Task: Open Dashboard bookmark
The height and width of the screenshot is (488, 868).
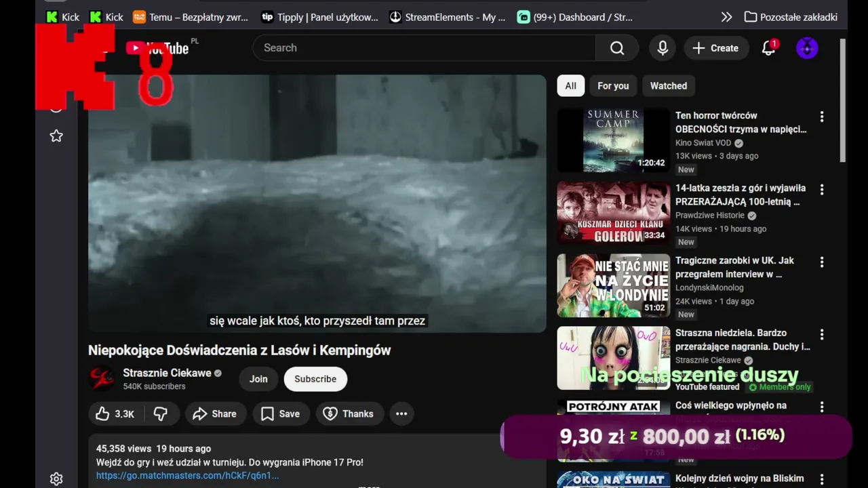Action: (x=575, y=17)
